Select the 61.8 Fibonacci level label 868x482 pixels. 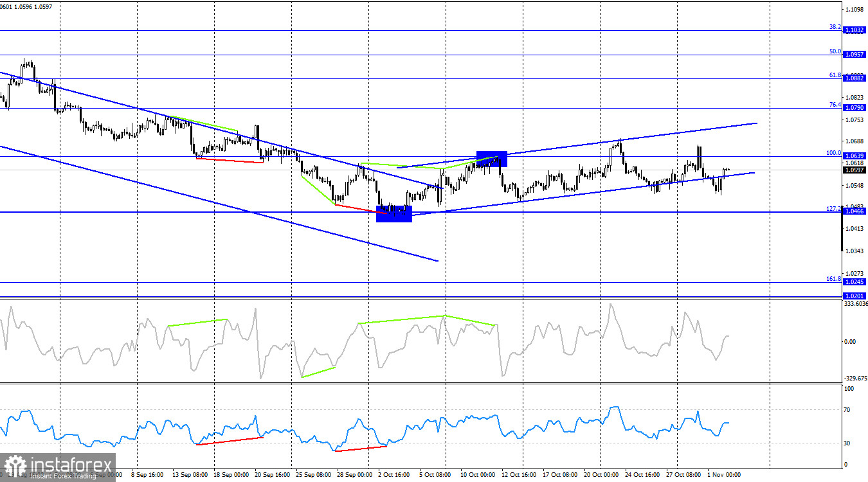coord(835,75)
